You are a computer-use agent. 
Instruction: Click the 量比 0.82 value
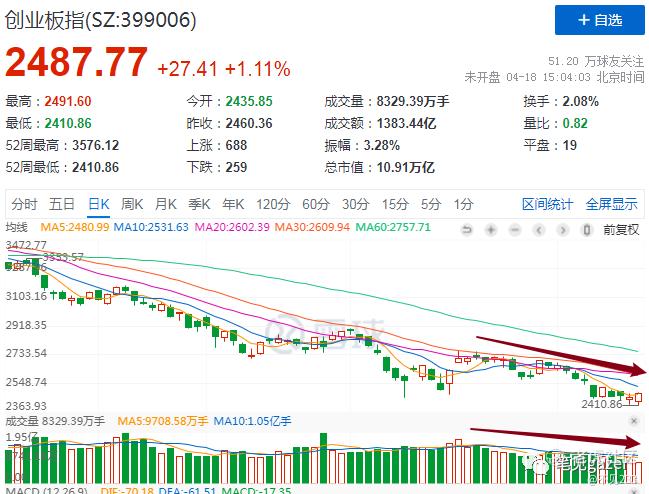tap(575, 123)
